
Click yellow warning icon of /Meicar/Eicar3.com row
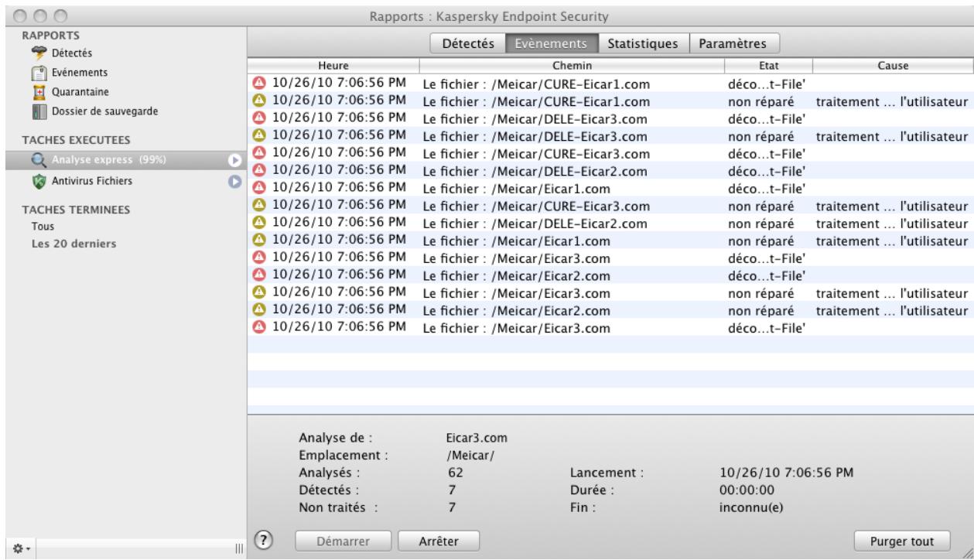[x=258, y=292]
